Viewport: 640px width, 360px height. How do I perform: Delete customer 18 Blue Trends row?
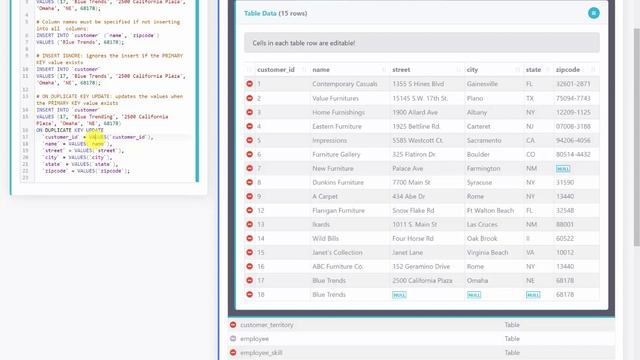(249, 294)
